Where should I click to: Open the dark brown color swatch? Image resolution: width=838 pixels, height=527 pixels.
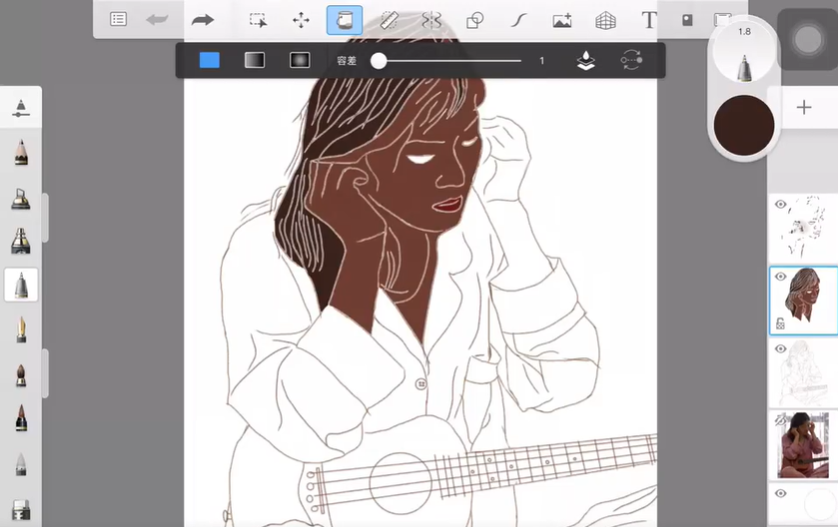744,125
